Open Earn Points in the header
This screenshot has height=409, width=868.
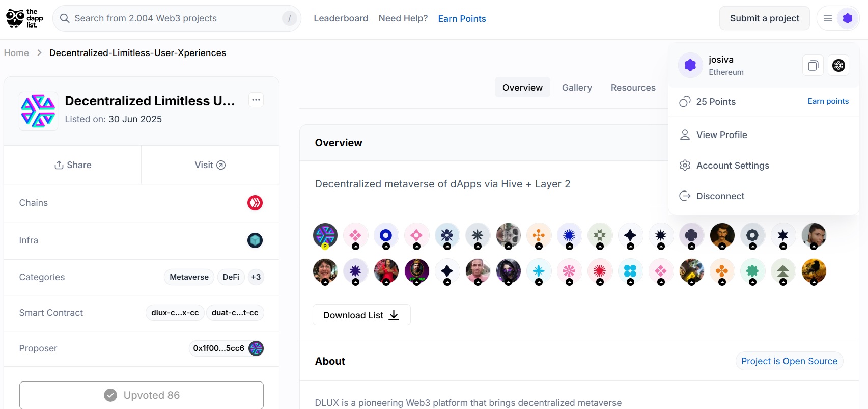(x=462, y=19)
